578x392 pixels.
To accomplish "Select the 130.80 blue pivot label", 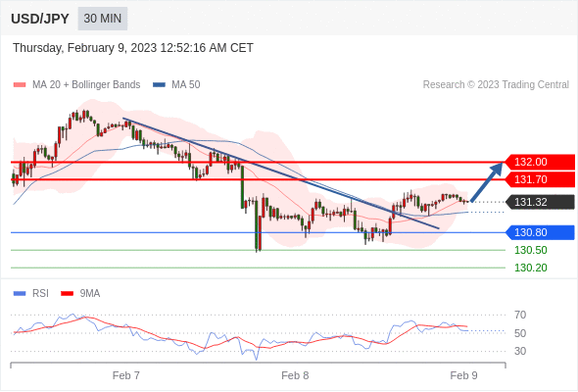I will point(540,232).
